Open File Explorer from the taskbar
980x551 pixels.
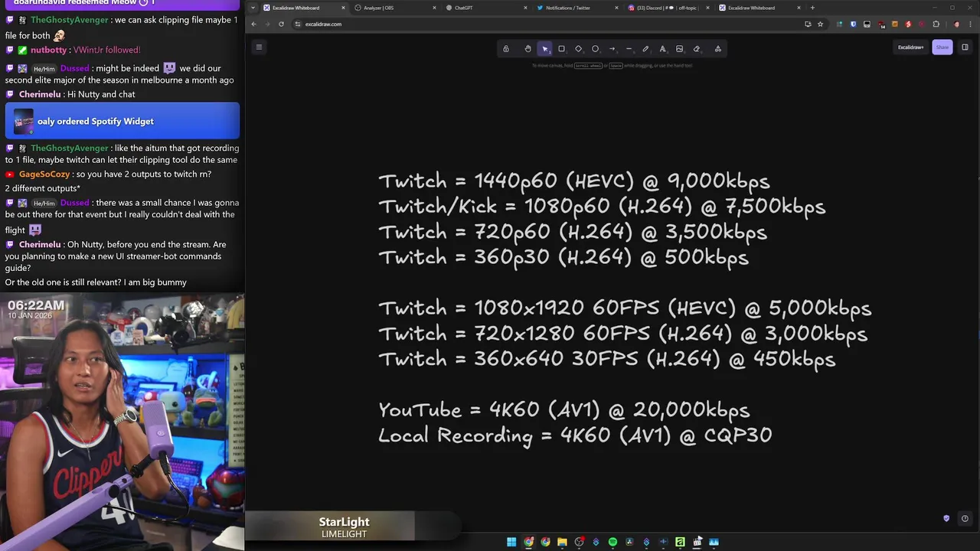click(x=562, y=542)
